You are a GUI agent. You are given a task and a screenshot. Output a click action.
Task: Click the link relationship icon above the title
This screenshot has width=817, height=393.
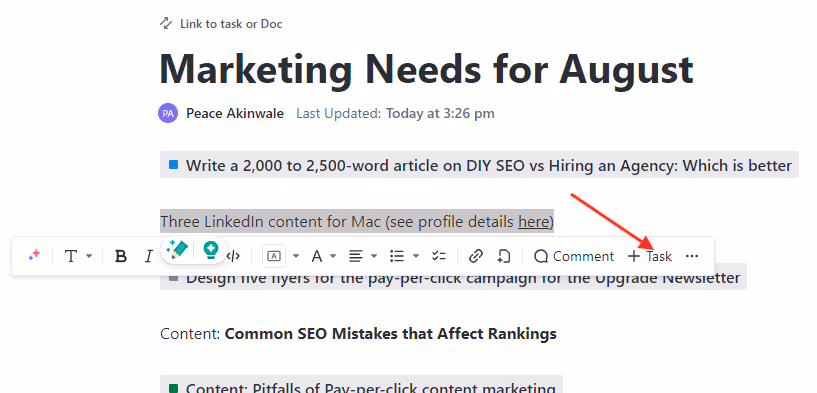166,23
